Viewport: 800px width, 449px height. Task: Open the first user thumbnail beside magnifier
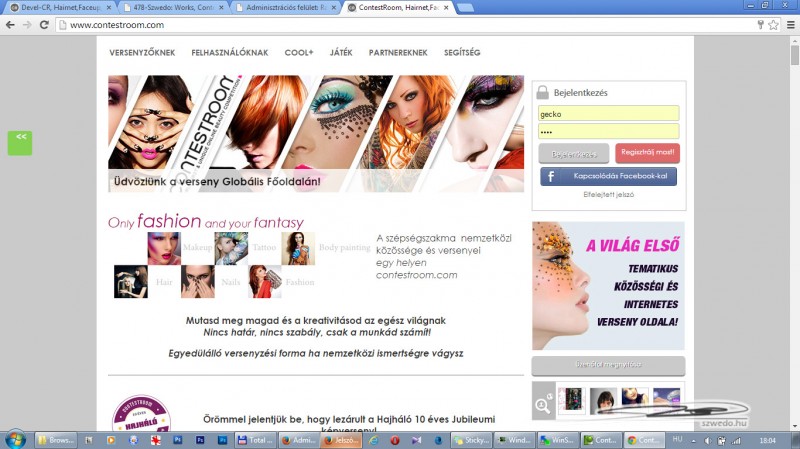[x=570, y=401]
